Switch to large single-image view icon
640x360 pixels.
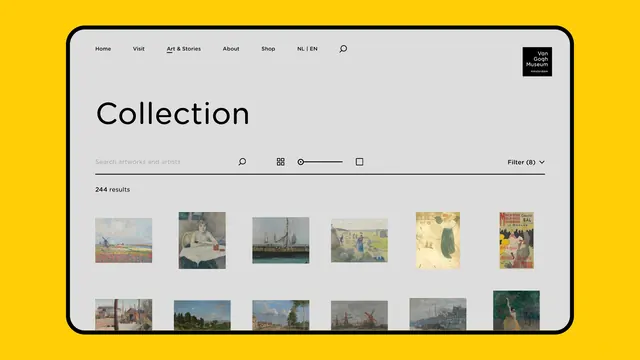[359, 162]
